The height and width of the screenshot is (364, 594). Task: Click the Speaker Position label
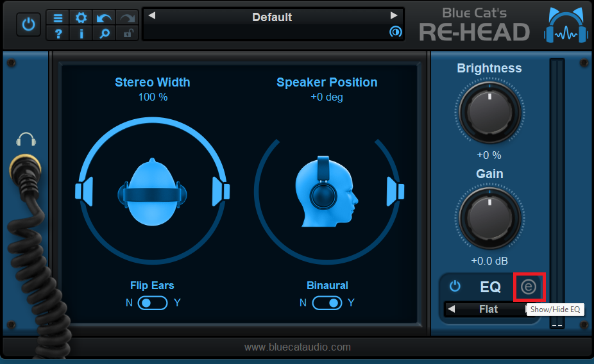coord(327,82)
